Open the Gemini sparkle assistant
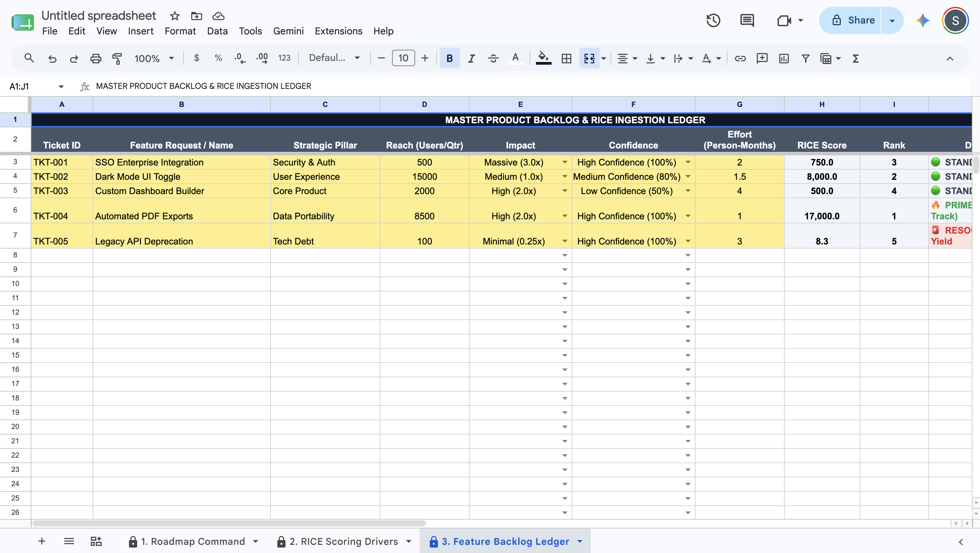 922,20
